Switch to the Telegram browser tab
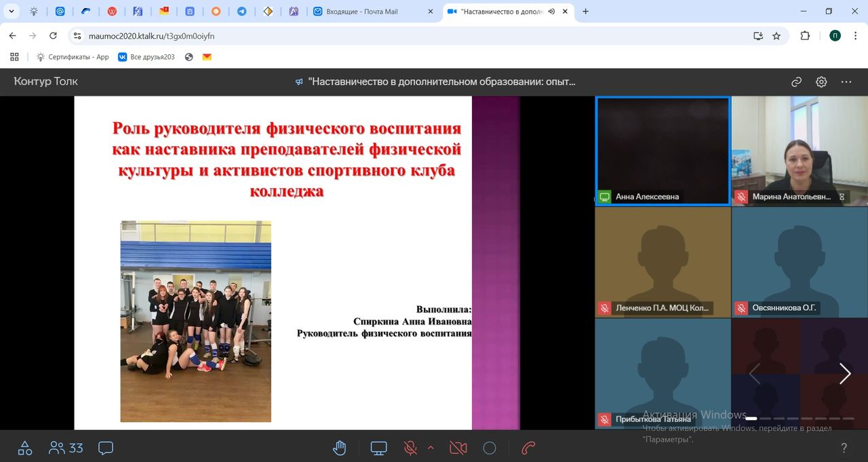The image size is (868, 462). coord(241,12)
